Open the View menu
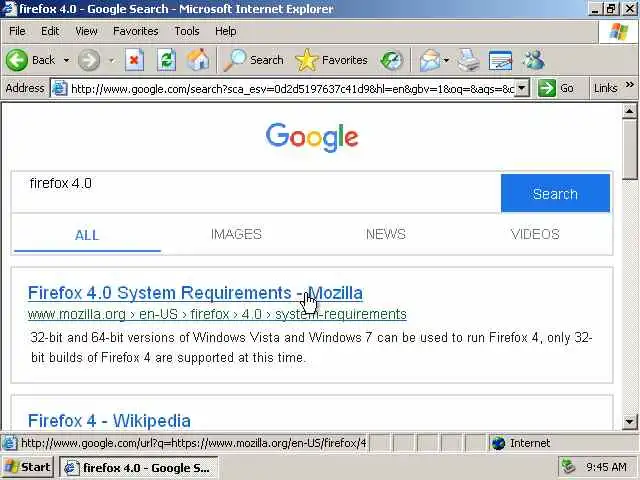The width and height of the screenshot is (640, 480). tap(86, 31)
